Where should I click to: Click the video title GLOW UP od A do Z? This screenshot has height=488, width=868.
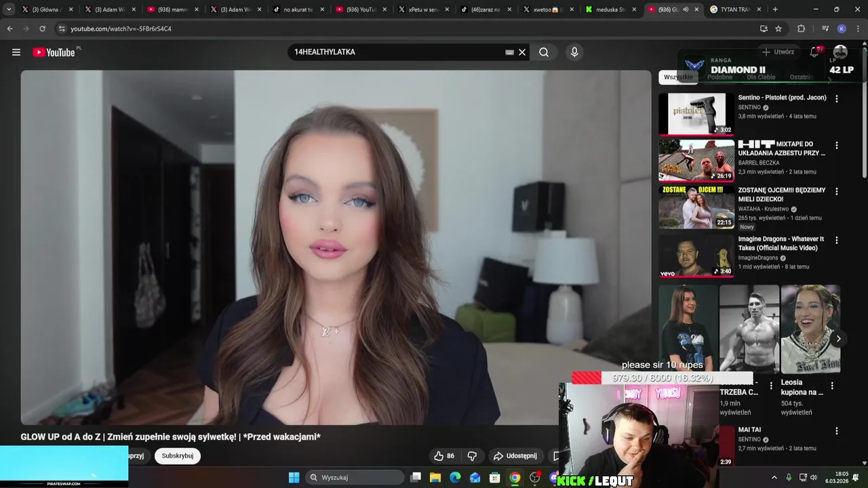pos(170,437)
